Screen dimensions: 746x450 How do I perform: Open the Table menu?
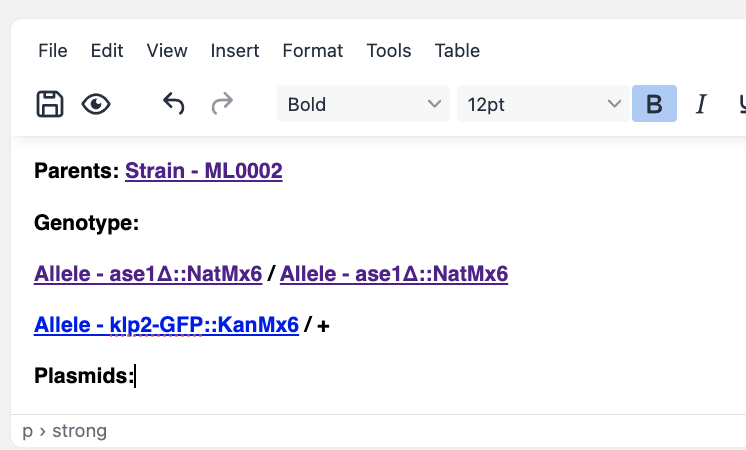tap(457, 50)
